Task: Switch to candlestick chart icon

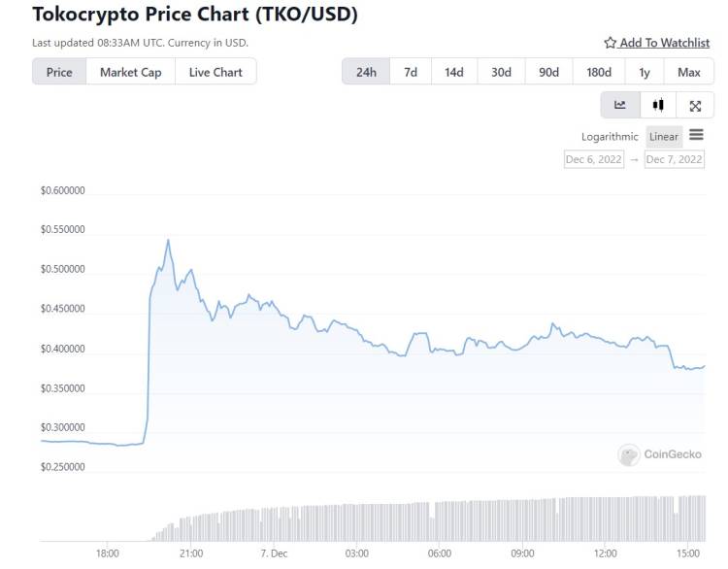Action: pos(658,106)
